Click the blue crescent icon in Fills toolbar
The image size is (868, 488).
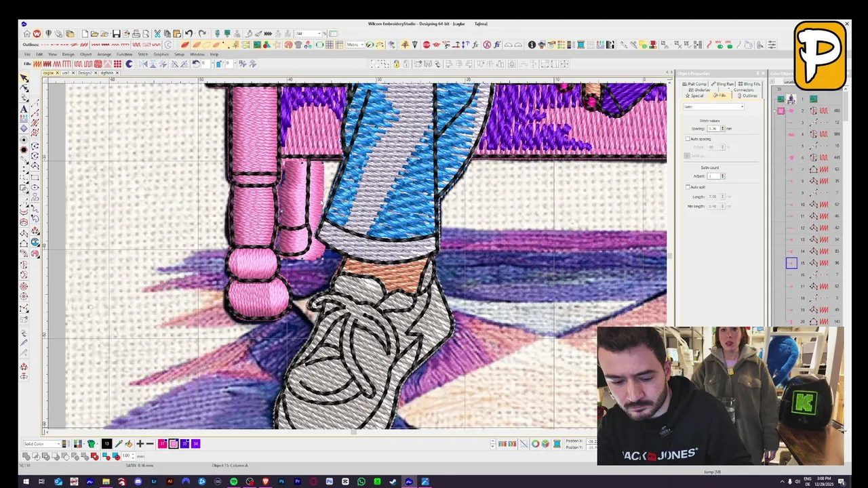129,64
